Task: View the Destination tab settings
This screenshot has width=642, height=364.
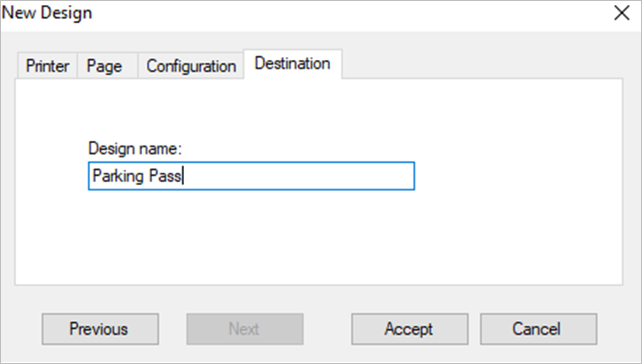Action: (292, 63)
